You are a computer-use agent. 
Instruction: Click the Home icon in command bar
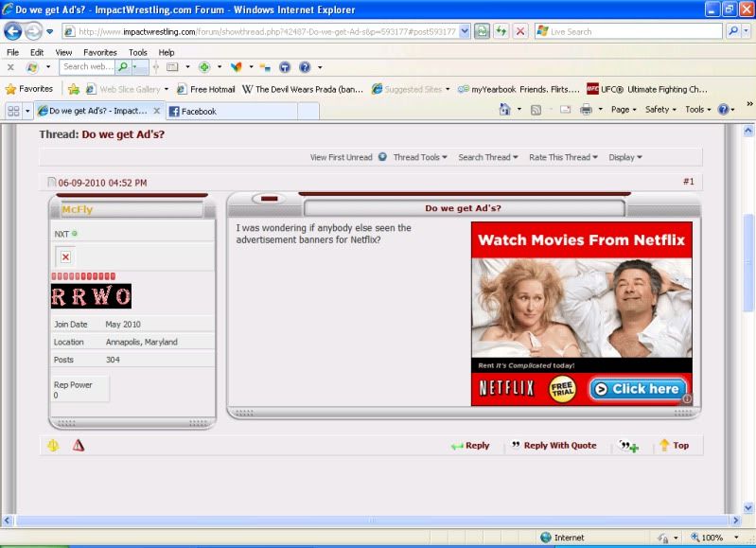click(x=504, y=110)
